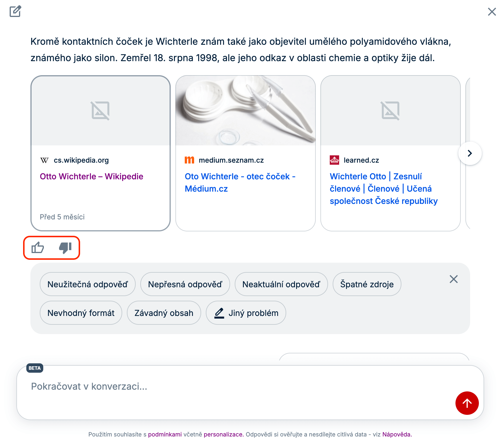This screenshot has height=447, width=504.
Task: Pick 'Špatné zdroje' feedback reason
Action: point(367,284)
